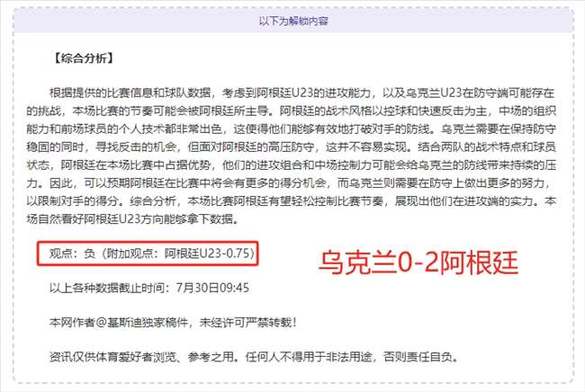Click the line starting "根据提供的比赛信息和球队数据"
585x392 pixels.
tap(301, 93)
